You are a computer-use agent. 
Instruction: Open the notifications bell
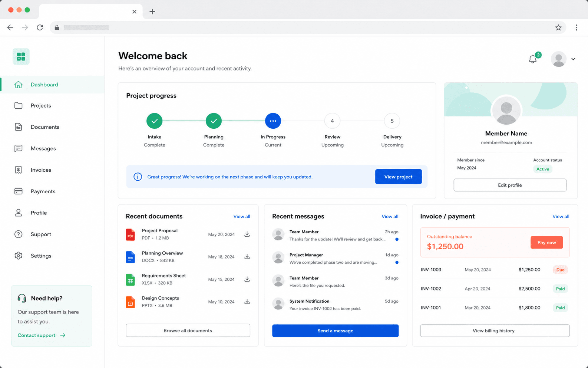click(533, 59)
